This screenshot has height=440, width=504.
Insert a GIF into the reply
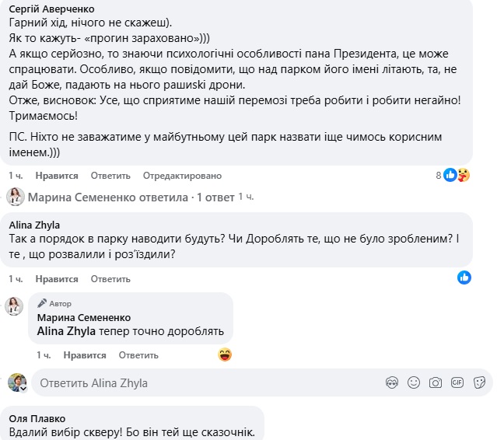[x=457, y=382]
